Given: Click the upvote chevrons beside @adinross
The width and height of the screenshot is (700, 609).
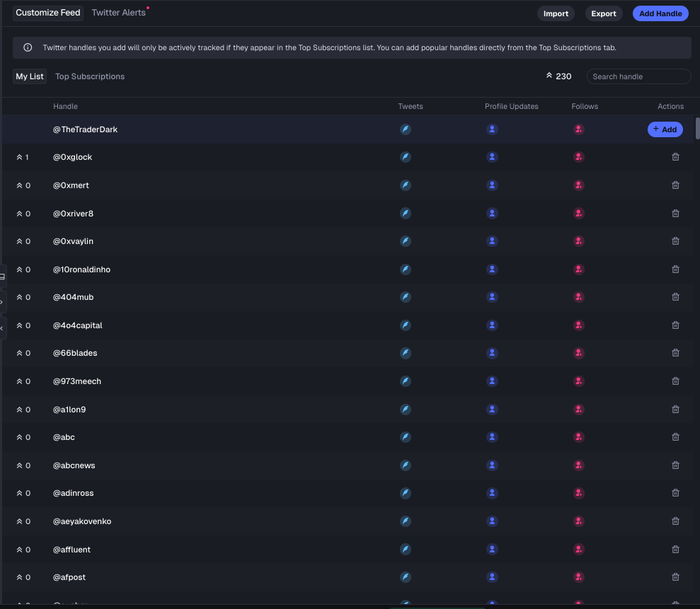Looking at the screenshot, I should [x=20, y=493].
